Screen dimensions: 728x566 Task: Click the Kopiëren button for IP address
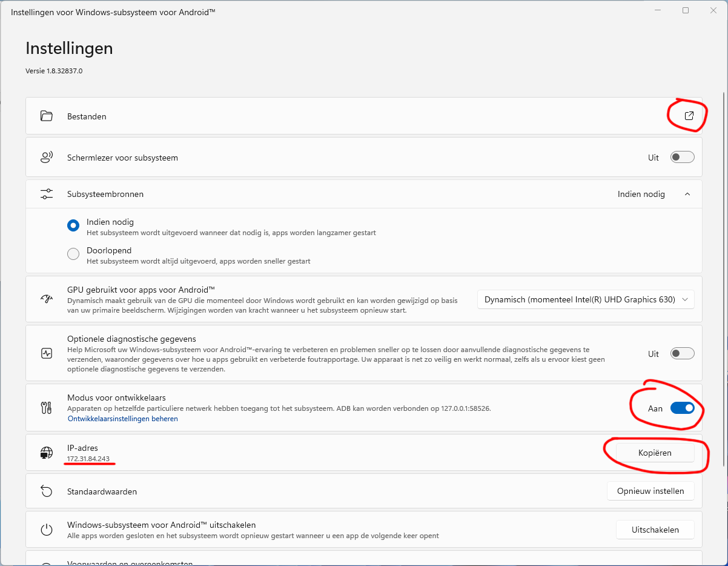click(x=655, y=453)
